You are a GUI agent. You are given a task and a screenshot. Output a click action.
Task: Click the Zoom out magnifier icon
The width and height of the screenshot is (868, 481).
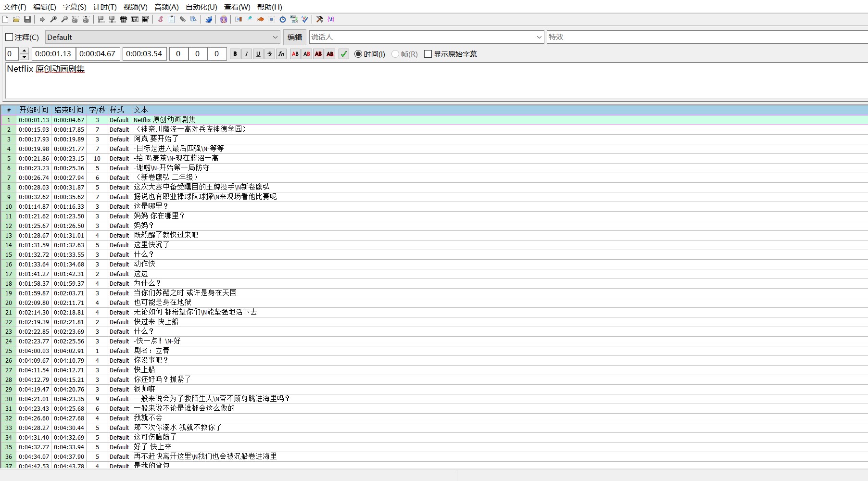64,19
